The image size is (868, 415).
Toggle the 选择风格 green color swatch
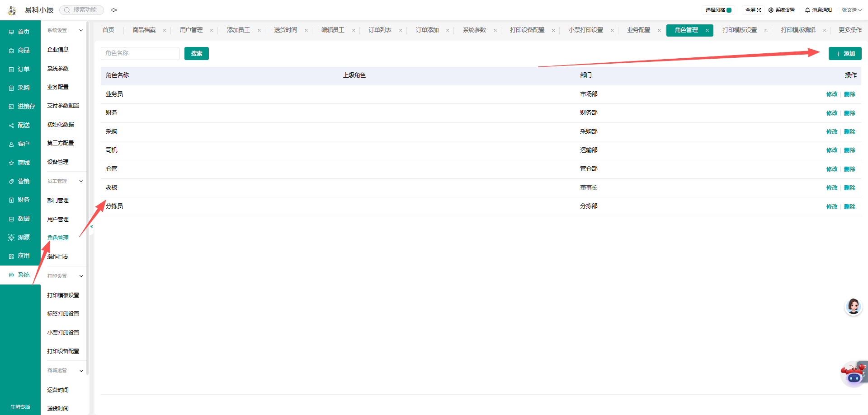(x=729, y=10)
